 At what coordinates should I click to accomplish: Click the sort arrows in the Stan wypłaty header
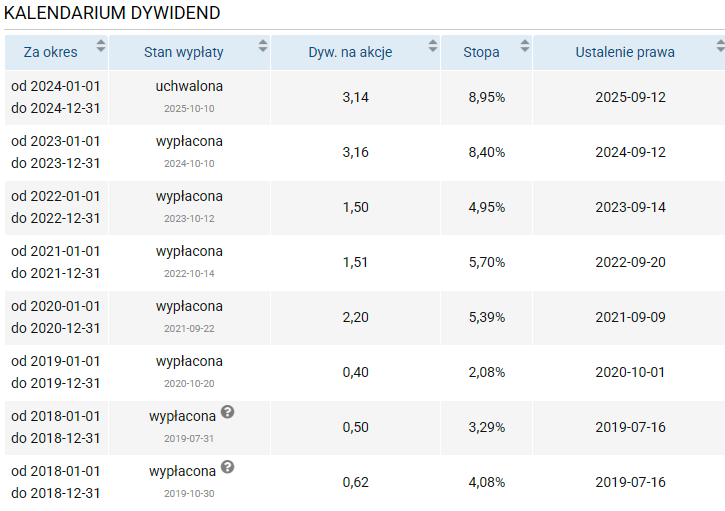(x=263, y=46)
